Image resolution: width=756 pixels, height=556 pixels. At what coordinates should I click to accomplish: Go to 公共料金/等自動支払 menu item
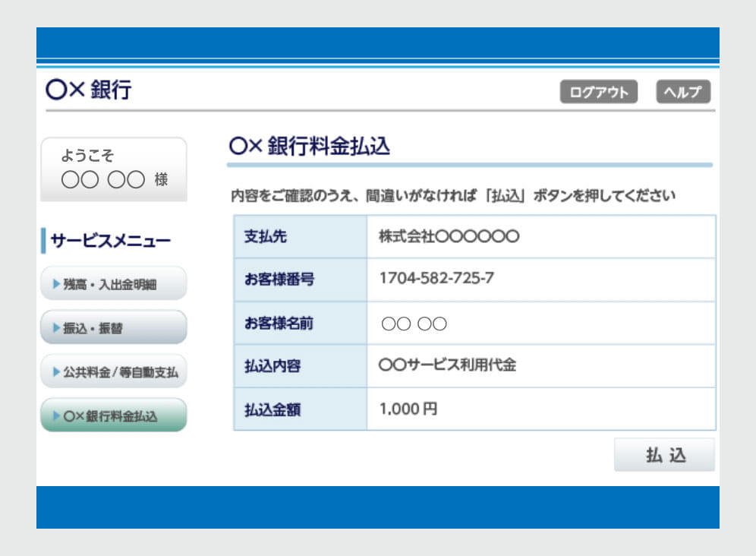click(x=113, y=372)
